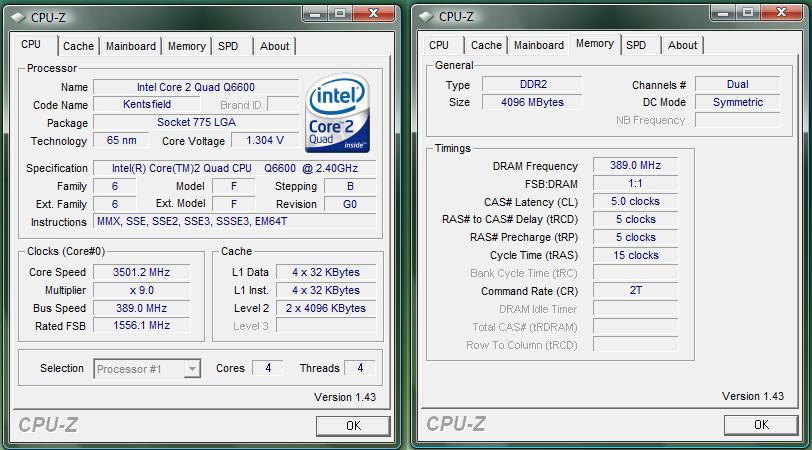
Task: Click the CAS# Latency value '5.0 clocks'
Action: [635, 201]
